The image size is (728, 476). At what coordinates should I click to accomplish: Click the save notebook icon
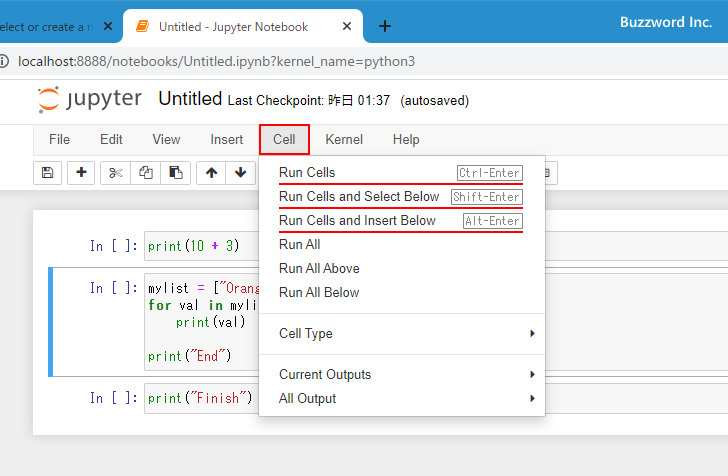[x=47, y=173]
